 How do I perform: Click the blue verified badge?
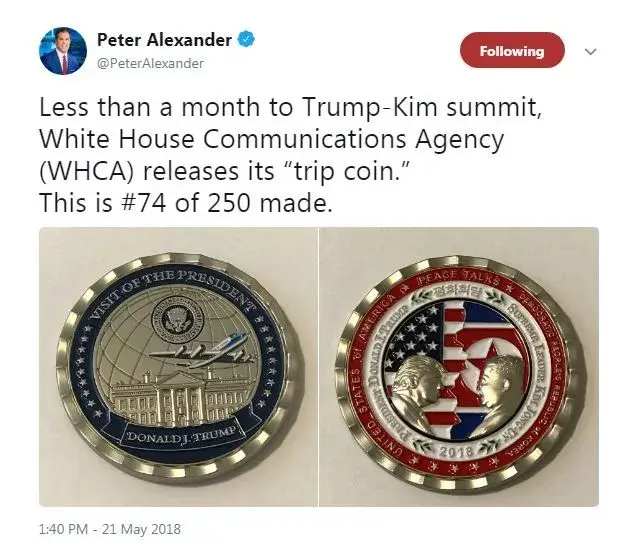(247, 40)
